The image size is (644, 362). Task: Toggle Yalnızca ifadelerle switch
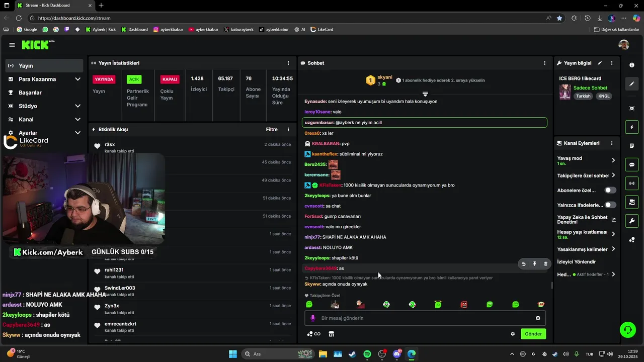[x=610, y=205]
